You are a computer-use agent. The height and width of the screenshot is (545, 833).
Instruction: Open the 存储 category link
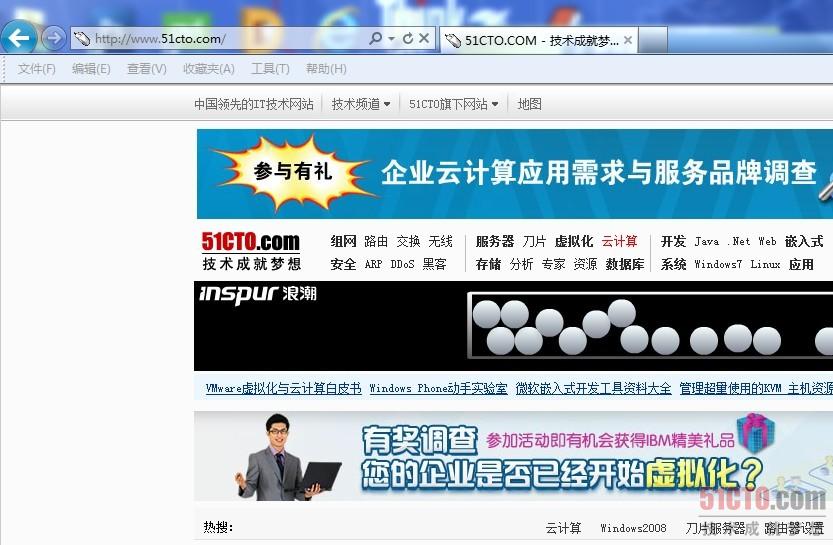(488, 265)
